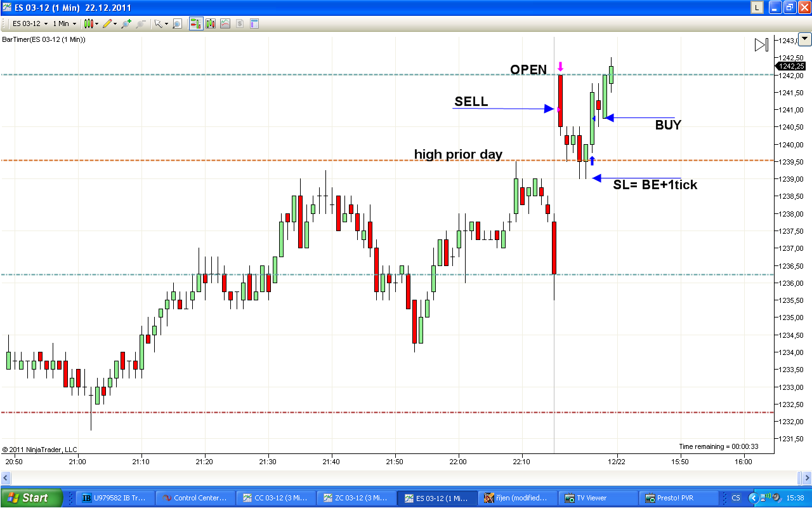Open the 1 Min interval dropdown

(x=64, y=23)
